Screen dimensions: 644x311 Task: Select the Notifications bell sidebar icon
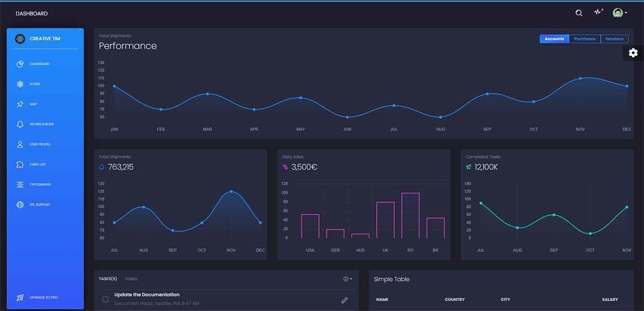point(20,124)
